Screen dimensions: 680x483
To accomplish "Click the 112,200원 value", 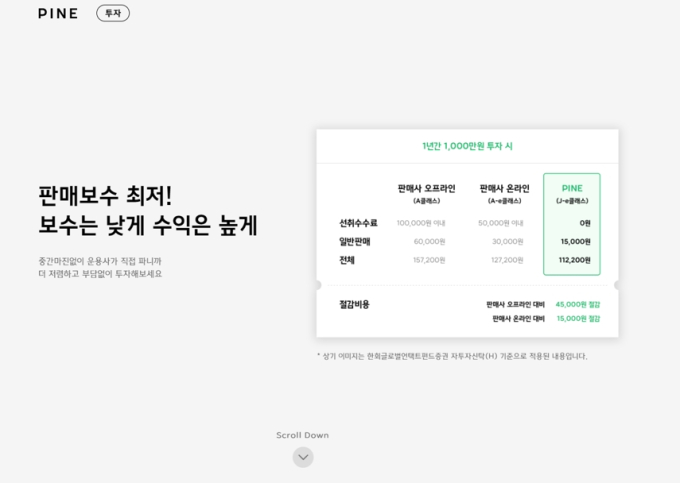I will coord(574,260).
